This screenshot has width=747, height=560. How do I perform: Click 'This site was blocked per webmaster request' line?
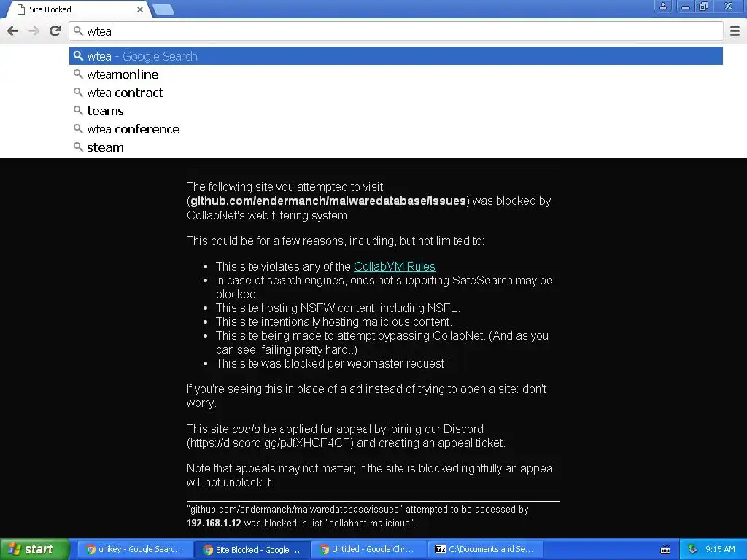click(x=331, y=363)
